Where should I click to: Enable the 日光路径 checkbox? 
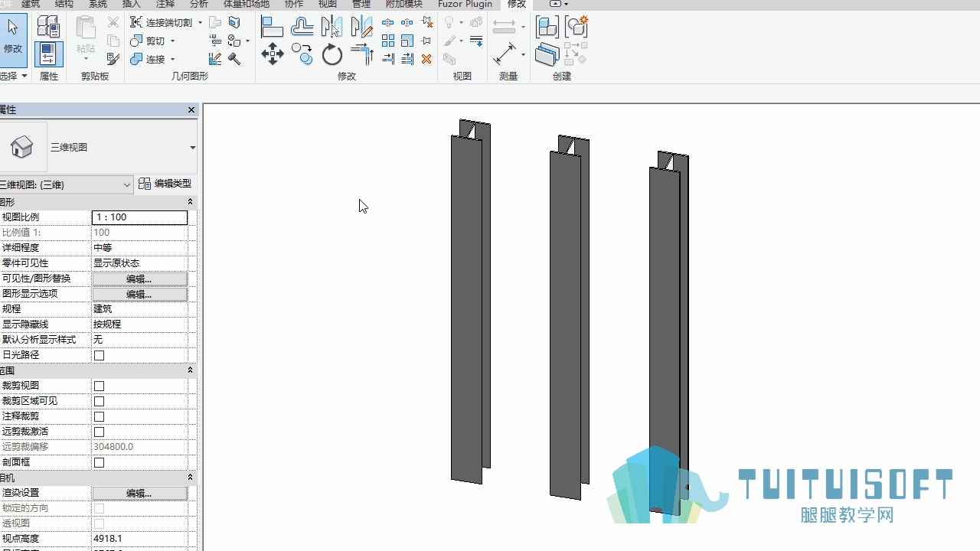(x=99, y=355)
